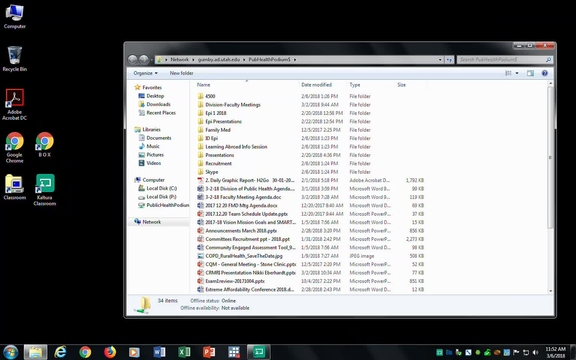Select the Learning Abroad Info Session folder
Image resolution: width=576 pixels, height=360 pixels.
click(x=232, y=147)
